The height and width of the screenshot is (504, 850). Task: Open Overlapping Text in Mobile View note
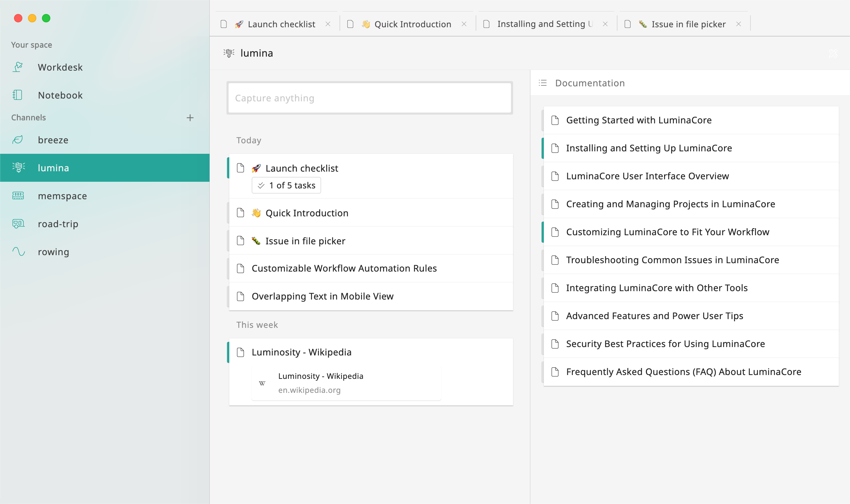point(322,296)
